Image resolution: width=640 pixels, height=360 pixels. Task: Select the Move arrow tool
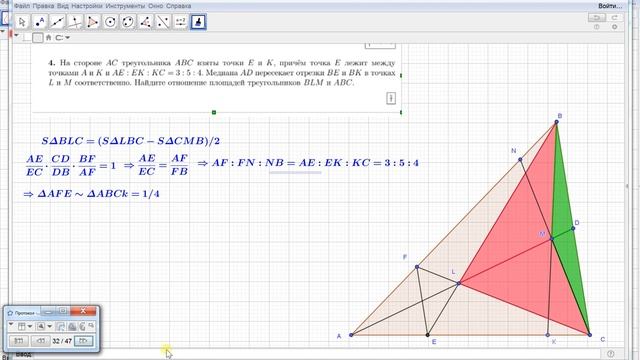pyautogui.click(x=22, y=22)
